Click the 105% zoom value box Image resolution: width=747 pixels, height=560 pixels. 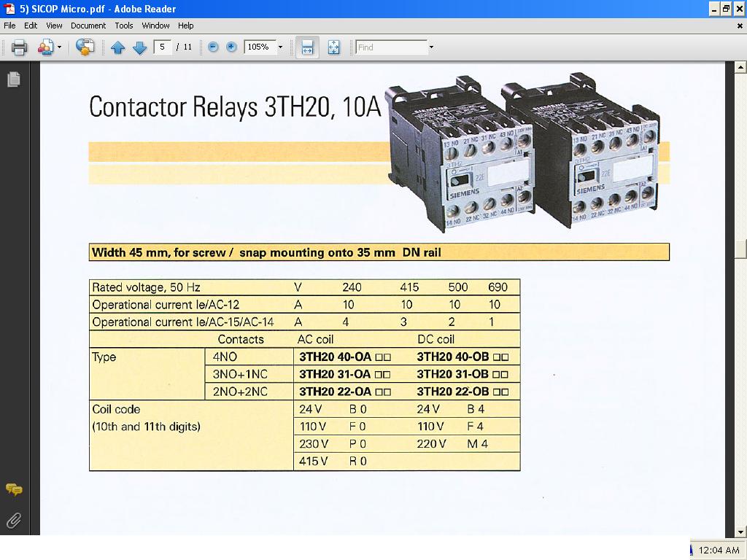[260, 47]
